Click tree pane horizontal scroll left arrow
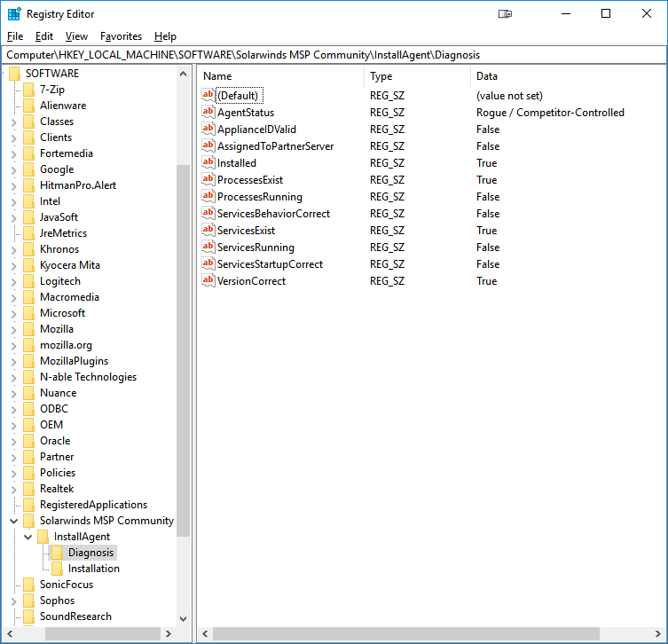Screen dimensions: 668x644 tap(10, 633)
